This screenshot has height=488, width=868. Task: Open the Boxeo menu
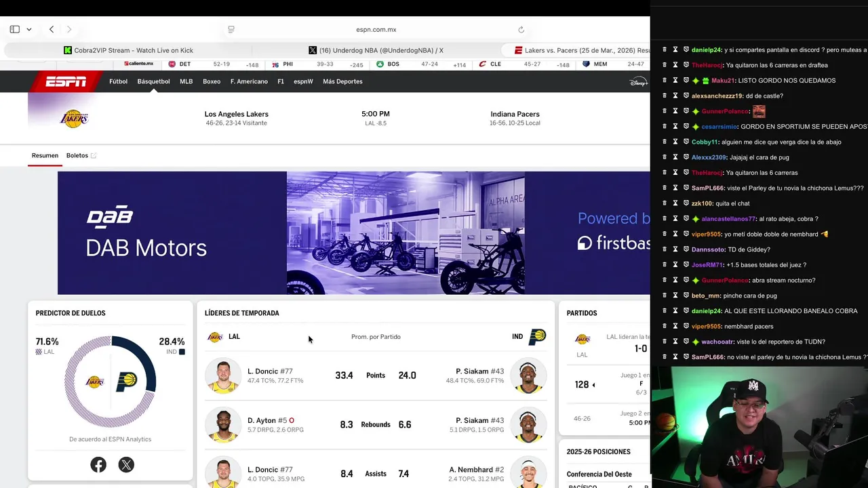pyautogui.click(x=212, y=81)
